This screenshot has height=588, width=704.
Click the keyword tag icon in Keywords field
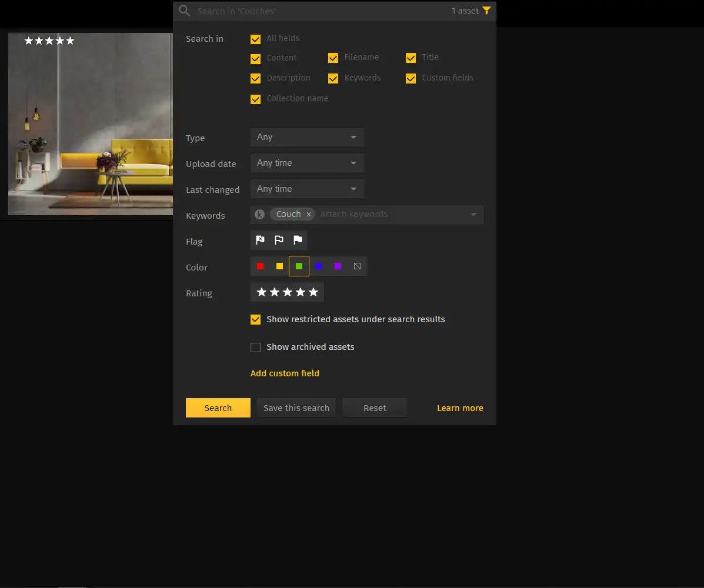[x=259, y=214]
